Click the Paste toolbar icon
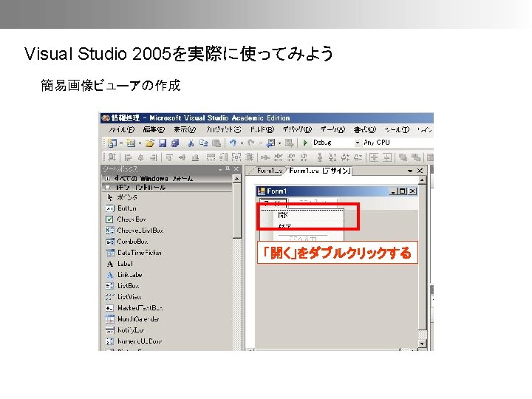The height and width of the screenshot is (399, 532). point(216,143)
